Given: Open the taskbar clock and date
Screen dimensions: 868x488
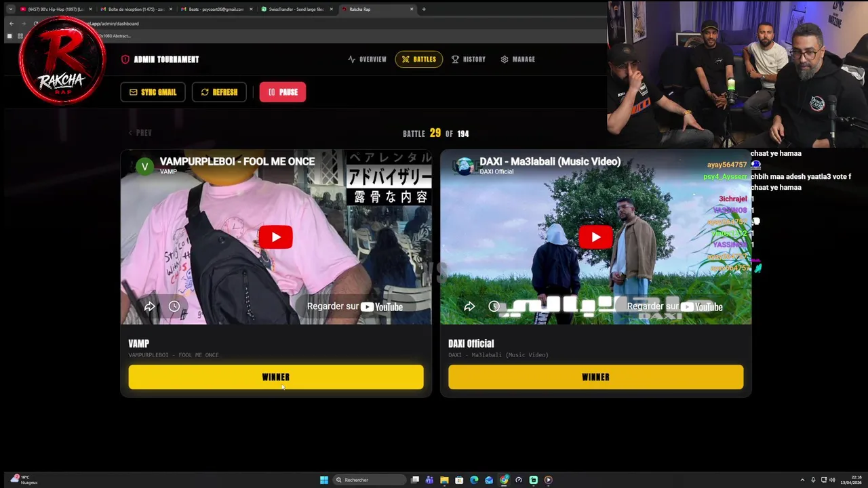Looking at the screenshot, I should pos(850,480).
